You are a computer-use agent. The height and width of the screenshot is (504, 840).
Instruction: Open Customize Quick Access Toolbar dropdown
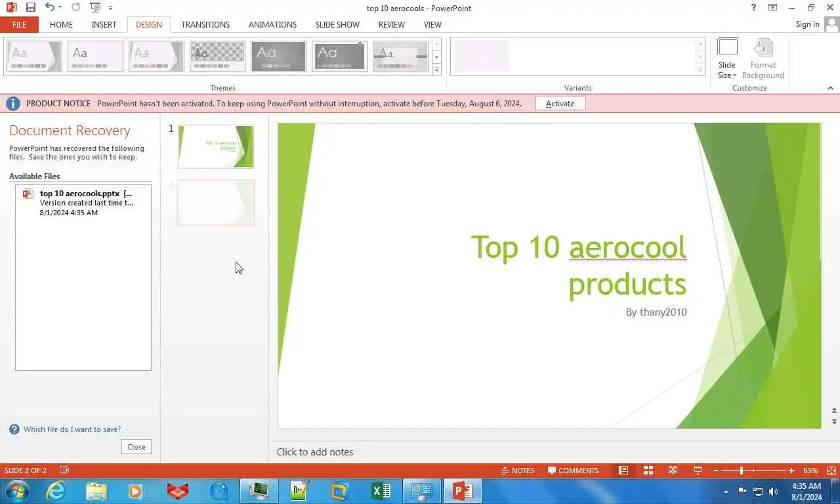110,8
